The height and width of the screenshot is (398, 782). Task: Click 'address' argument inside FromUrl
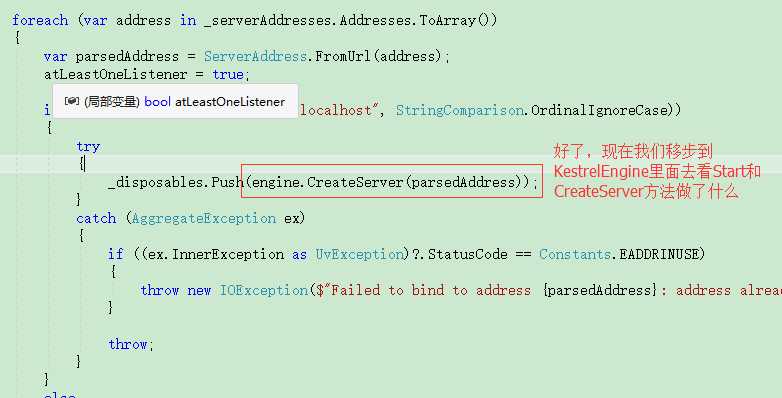point(407,56)
